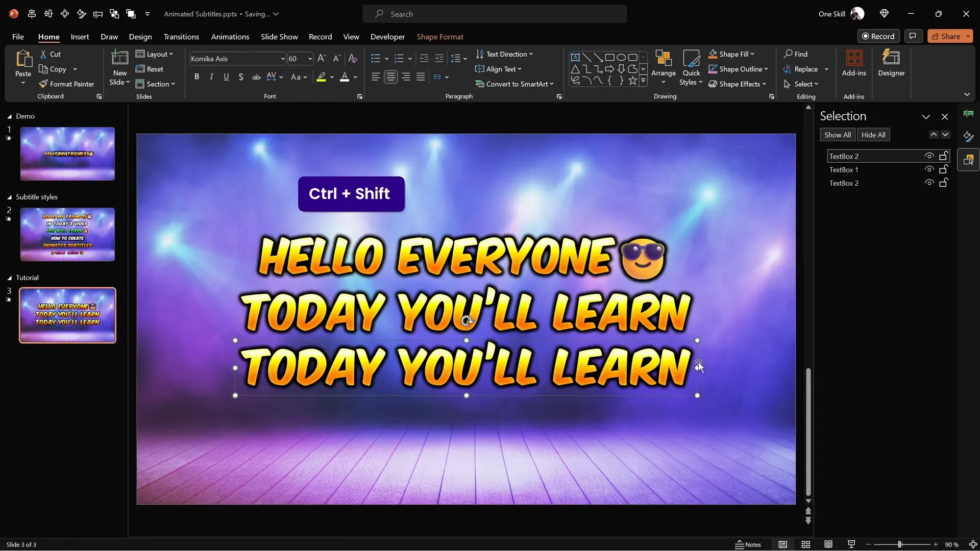Click Show All in Selection pane
Image resolution: width=980 pixels, height=551 pixels.
(x=837, y=135)
